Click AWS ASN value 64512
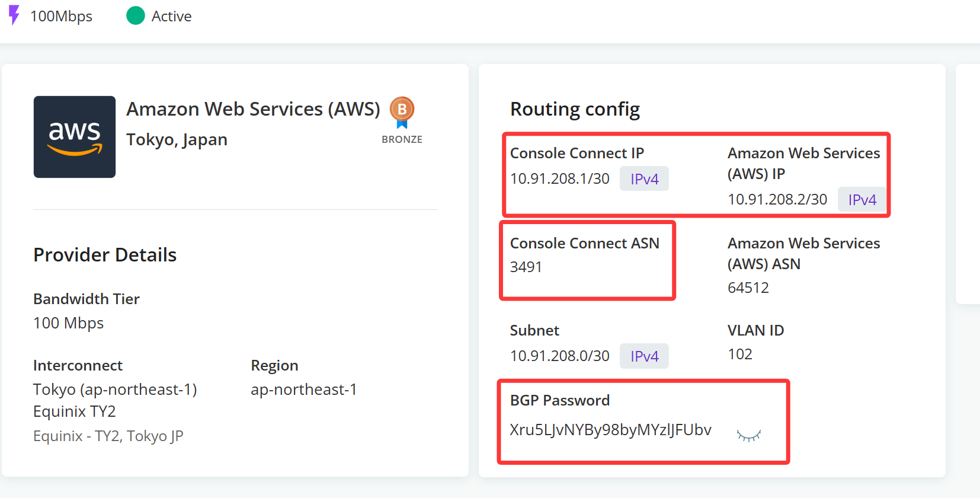980x498 pixels. 748,288
